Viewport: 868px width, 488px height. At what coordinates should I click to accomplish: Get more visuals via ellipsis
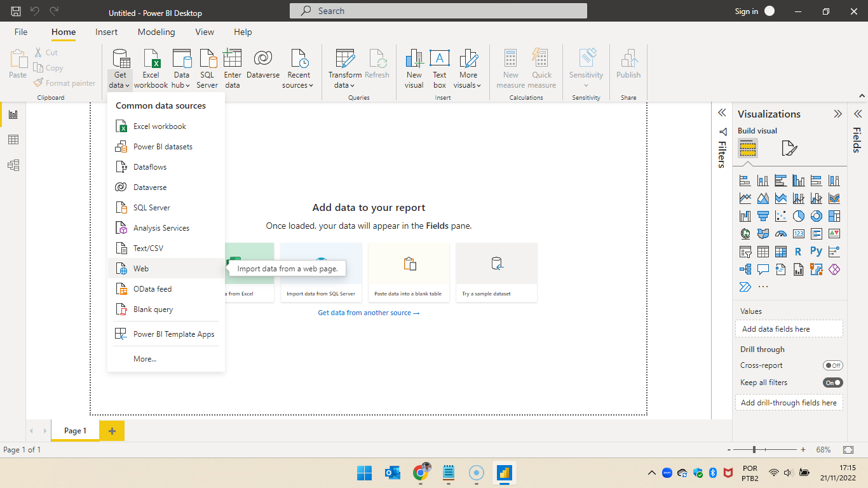tap(763, 287)
